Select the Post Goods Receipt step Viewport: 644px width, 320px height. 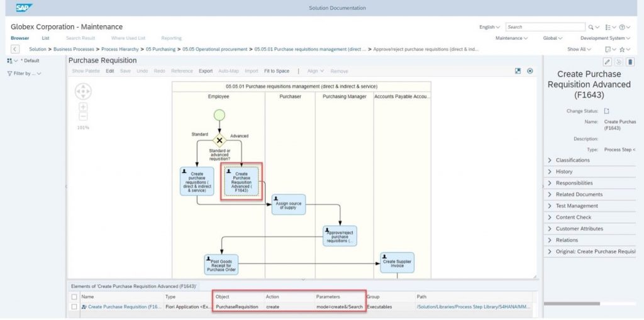pos(221,265)
